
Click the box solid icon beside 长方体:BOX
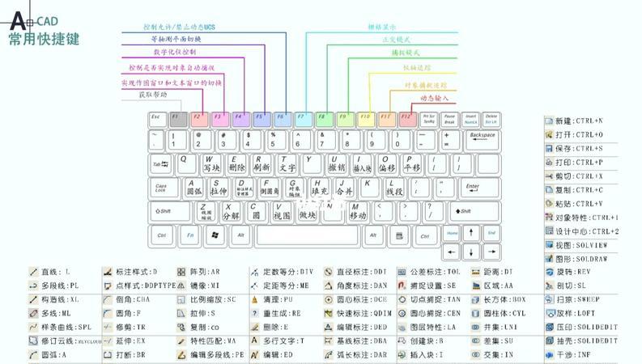[x=475, y=300]
